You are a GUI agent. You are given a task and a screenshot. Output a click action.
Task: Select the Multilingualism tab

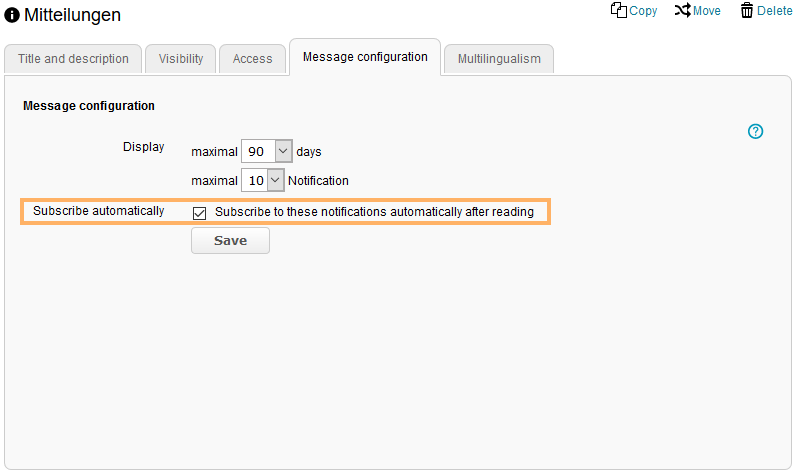click(x=499, y=59)
